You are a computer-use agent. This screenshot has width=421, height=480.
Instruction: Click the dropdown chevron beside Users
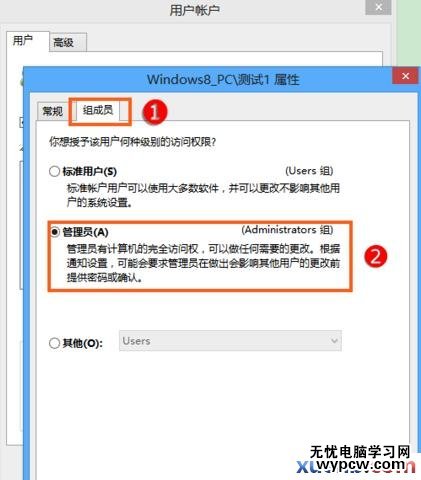point(334,341)
